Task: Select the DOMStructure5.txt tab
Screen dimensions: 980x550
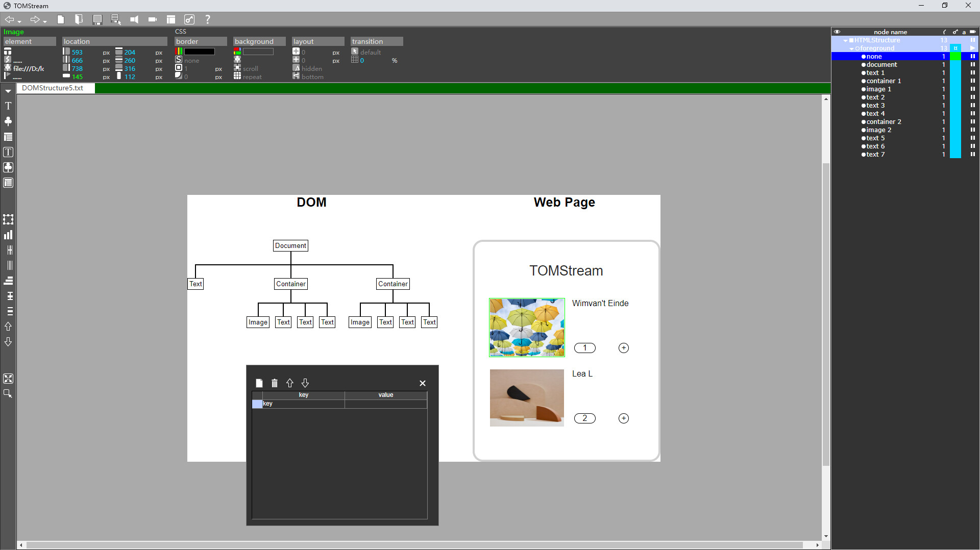Action: pos(53,87)
